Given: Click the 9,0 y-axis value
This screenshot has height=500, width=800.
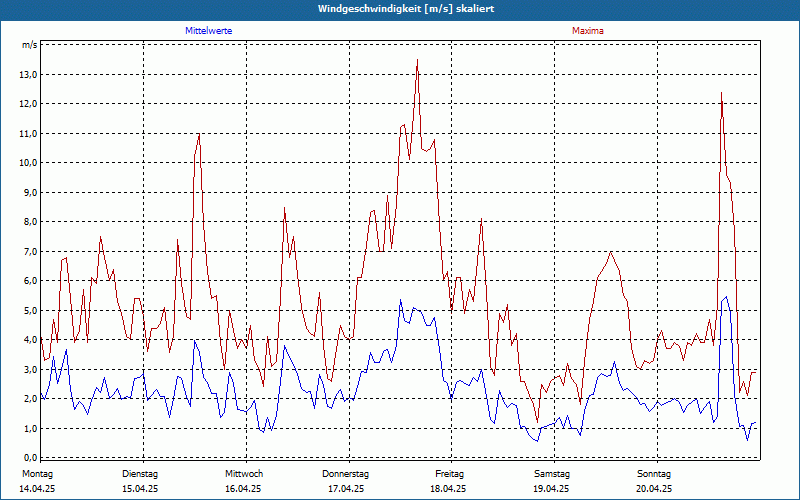Looking at the screenshot, I should pyautogui.click(x=30, y=193).
